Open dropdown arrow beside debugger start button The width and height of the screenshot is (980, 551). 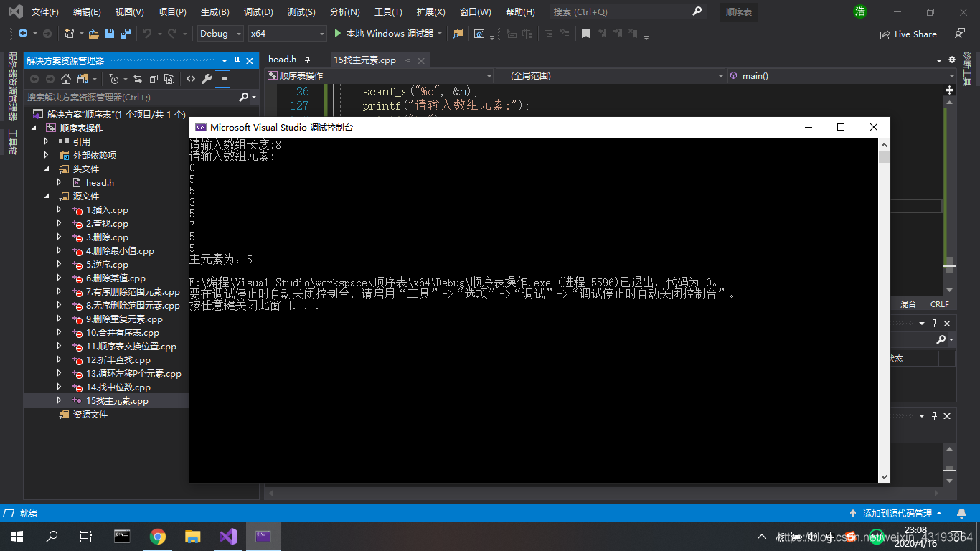pos(439,34)
